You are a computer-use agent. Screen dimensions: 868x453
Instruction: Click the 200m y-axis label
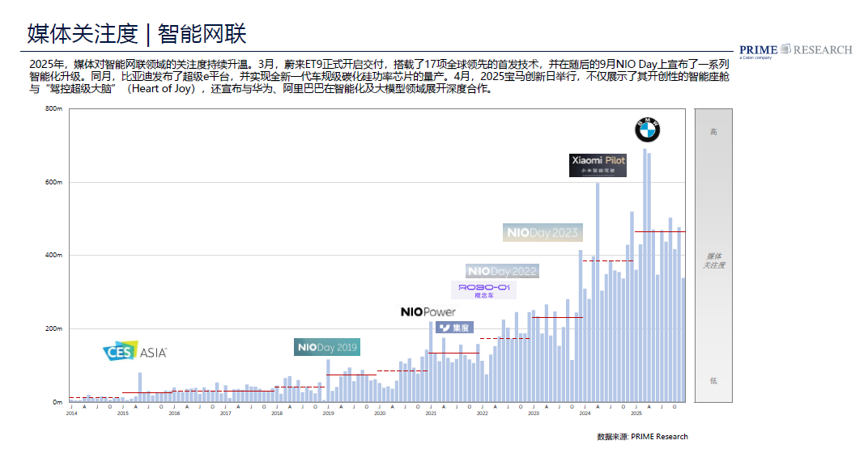point(53,328)
